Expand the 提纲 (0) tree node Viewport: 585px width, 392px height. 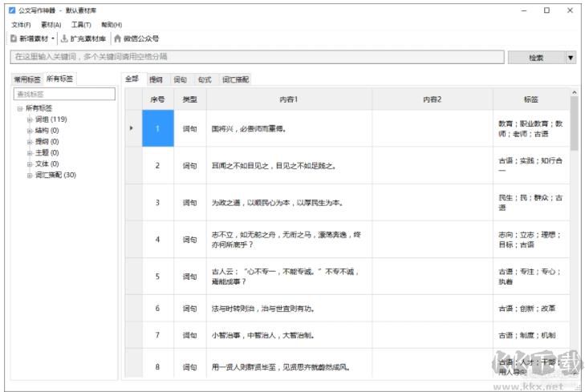pos(30,142)
